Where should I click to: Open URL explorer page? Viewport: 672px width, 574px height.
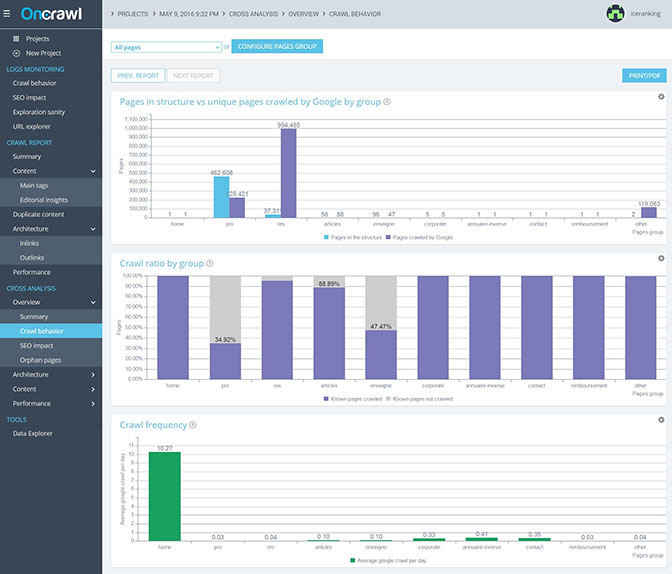(31, 127)
